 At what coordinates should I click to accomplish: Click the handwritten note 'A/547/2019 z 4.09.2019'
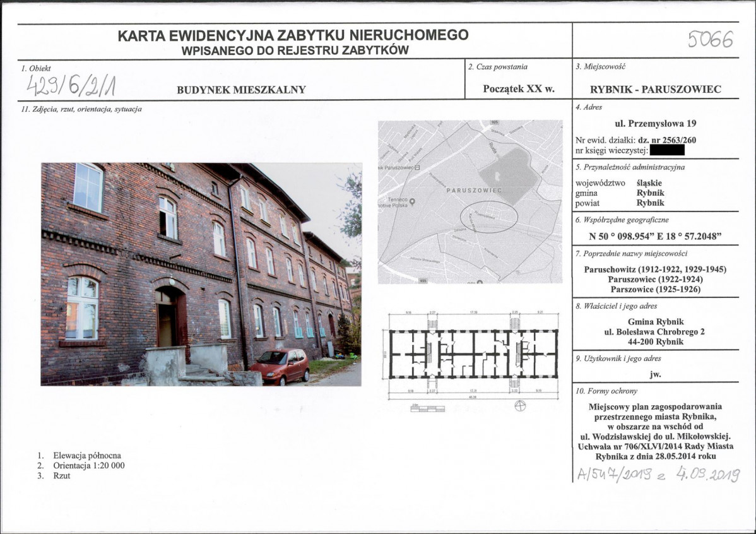click(658, 474)
